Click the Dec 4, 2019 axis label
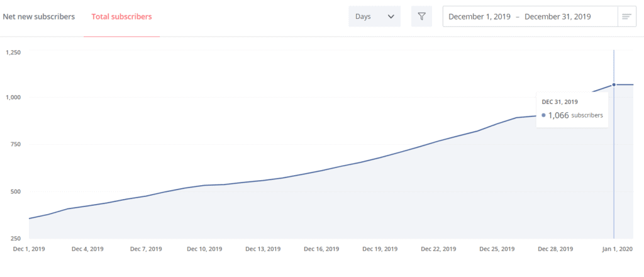 (87, 249)
